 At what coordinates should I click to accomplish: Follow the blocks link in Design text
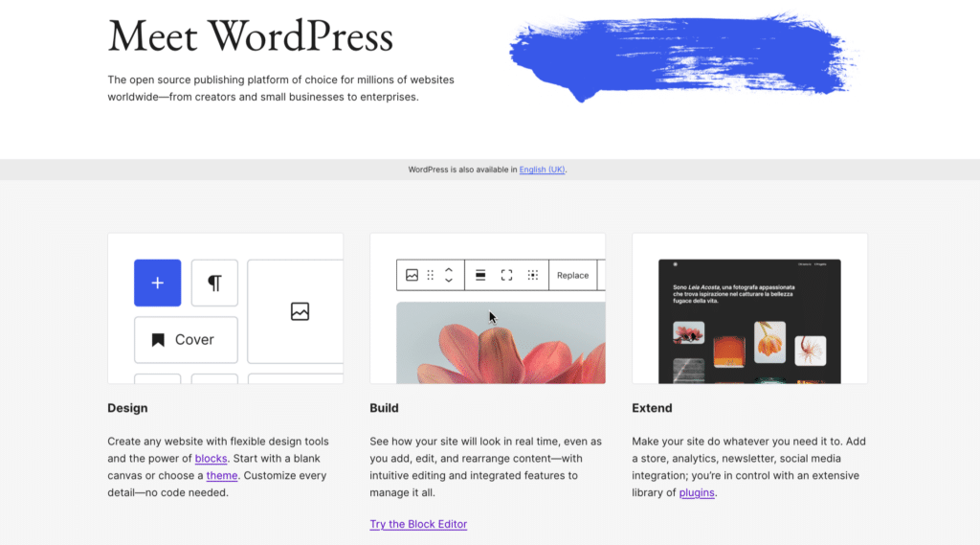(x=211, y=459)
